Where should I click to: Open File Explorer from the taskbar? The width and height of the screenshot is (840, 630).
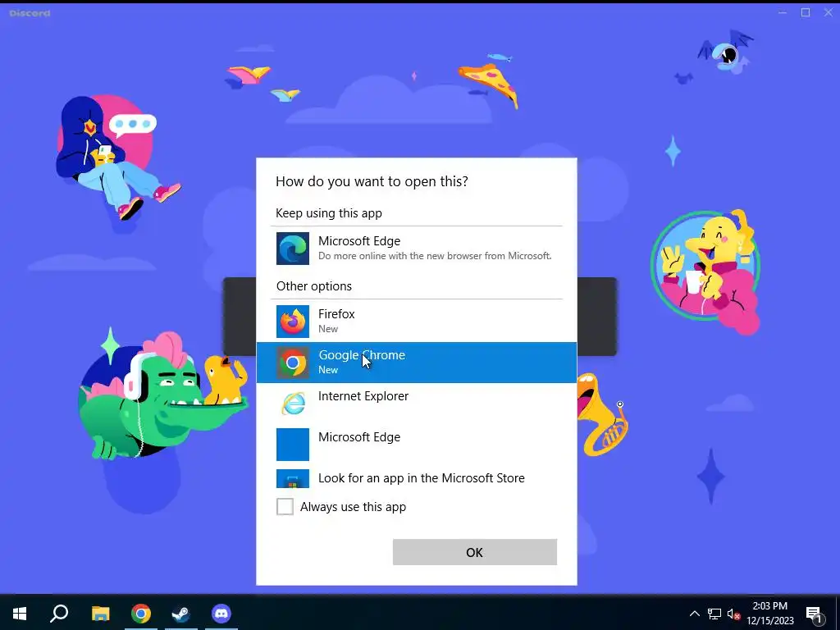pos(100,614)
